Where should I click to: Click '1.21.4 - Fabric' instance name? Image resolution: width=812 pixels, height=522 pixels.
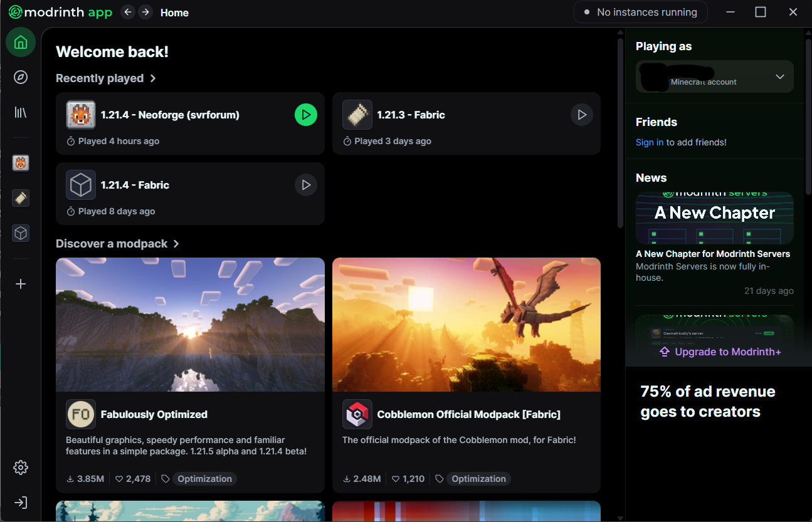[135, 185]
